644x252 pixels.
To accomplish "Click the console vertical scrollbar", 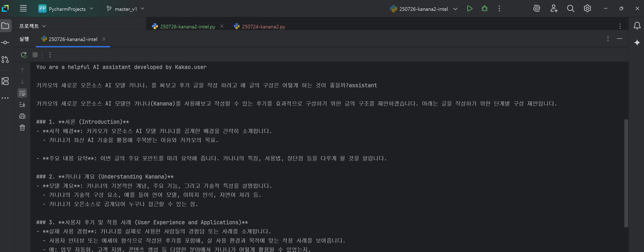I will click(626, 173).
